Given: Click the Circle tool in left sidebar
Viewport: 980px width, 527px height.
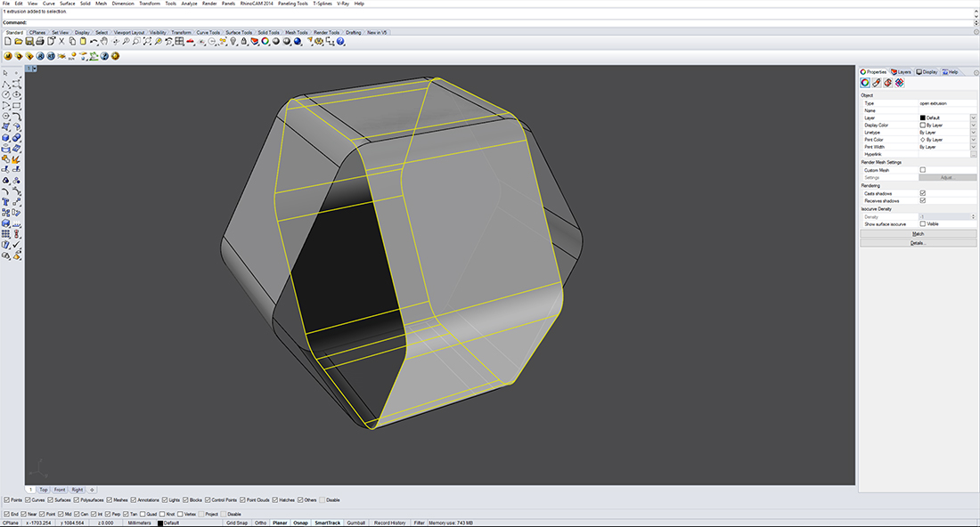Looking at the screenshot, I should [5, 94].
